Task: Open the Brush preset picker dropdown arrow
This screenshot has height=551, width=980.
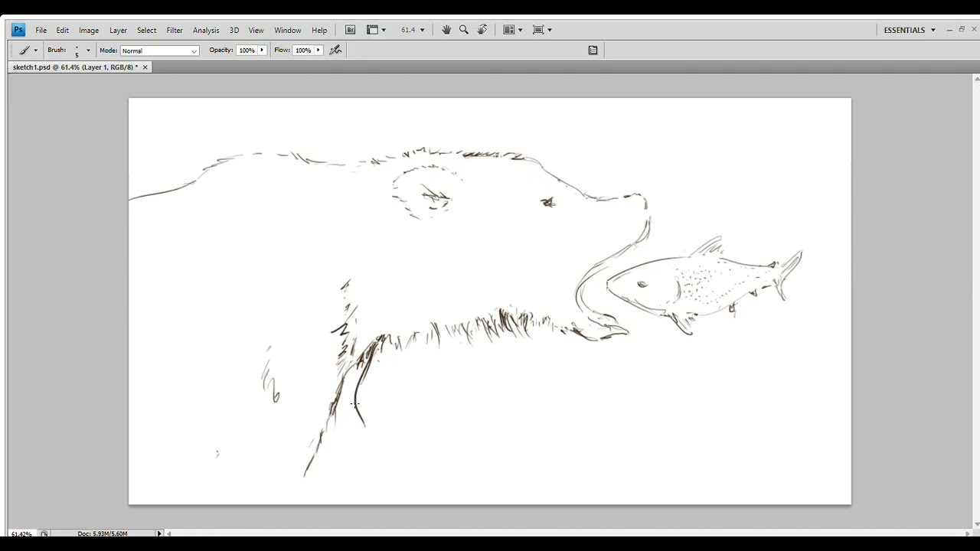Action: click(88, 51)
